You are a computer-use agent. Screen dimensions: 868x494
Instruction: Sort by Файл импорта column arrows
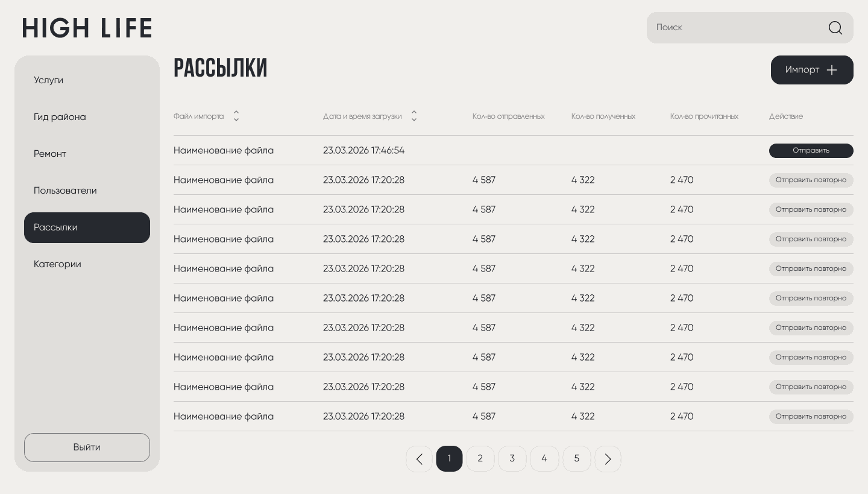[236, 116]
